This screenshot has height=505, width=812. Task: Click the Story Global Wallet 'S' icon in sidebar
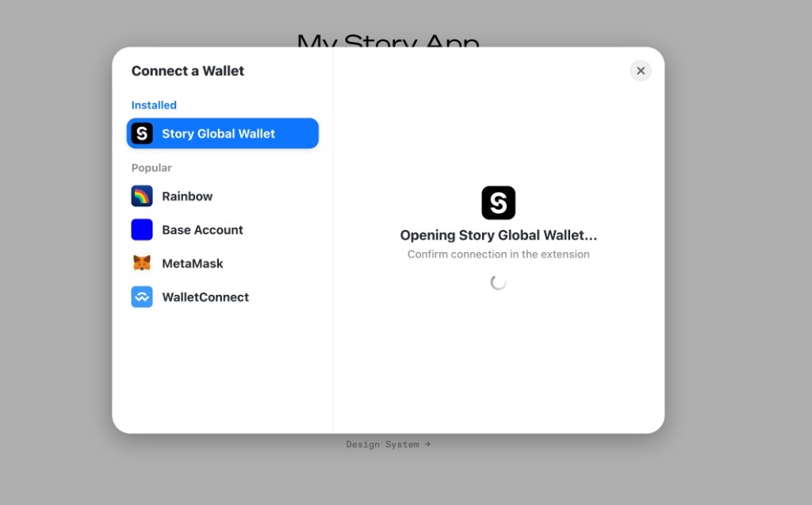click(x=141, y=133)
